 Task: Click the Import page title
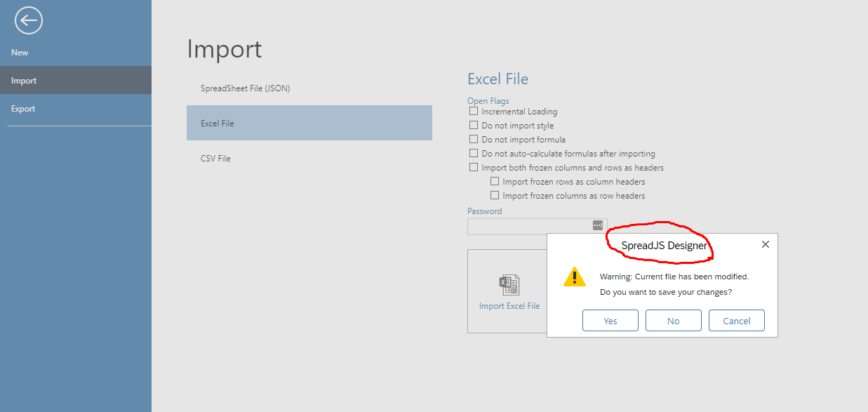225,49
